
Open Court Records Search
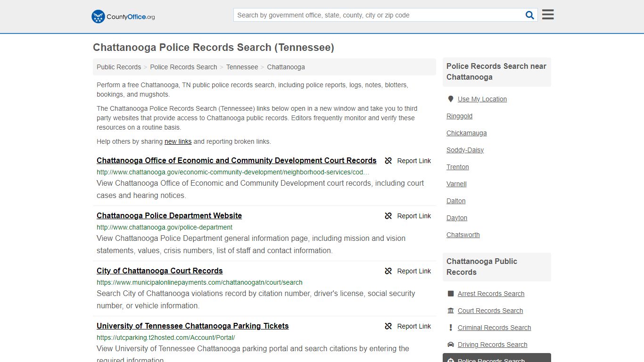490,311
